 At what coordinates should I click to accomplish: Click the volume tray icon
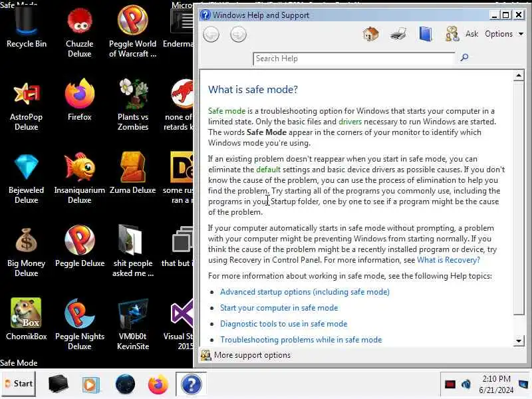[466, 384]
